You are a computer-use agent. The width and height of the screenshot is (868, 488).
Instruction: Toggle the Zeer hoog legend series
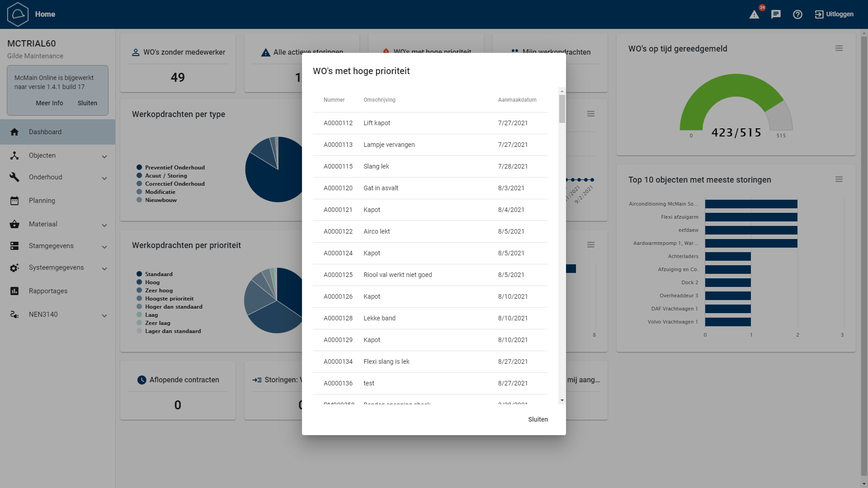click(159, 291)
